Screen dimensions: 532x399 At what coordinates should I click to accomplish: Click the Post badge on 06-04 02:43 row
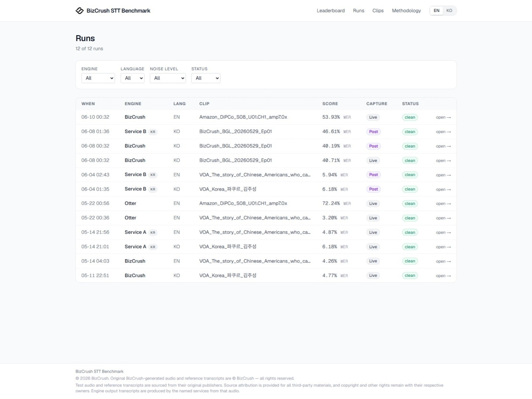(374, 175)
